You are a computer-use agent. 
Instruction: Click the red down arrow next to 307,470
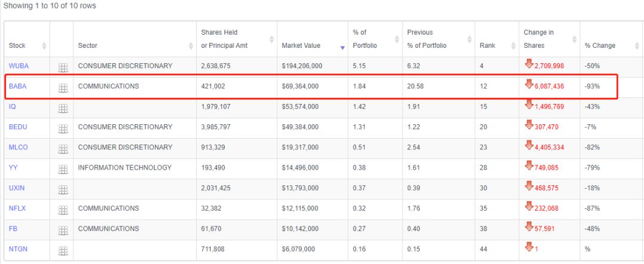point(528,125)
